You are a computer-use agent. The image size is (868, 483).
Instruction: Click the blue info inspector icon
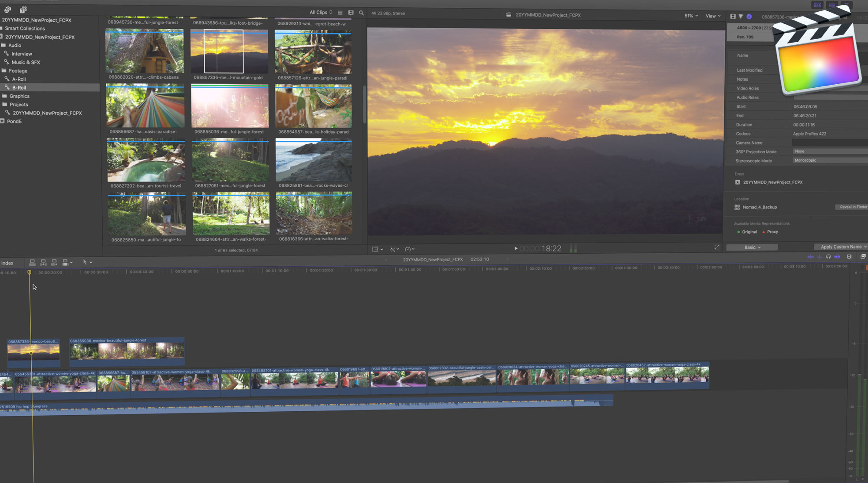click(x=749, y=16)
